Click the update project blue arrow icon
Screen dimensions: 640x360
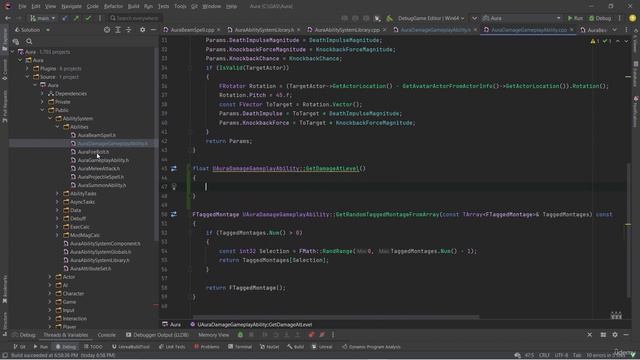tap(64, 18)
